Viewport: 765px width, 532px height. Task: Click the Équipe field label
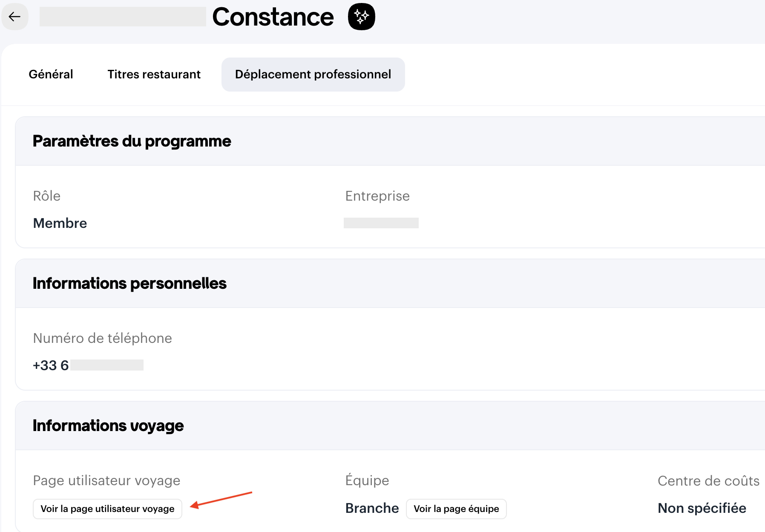point(367,480)
